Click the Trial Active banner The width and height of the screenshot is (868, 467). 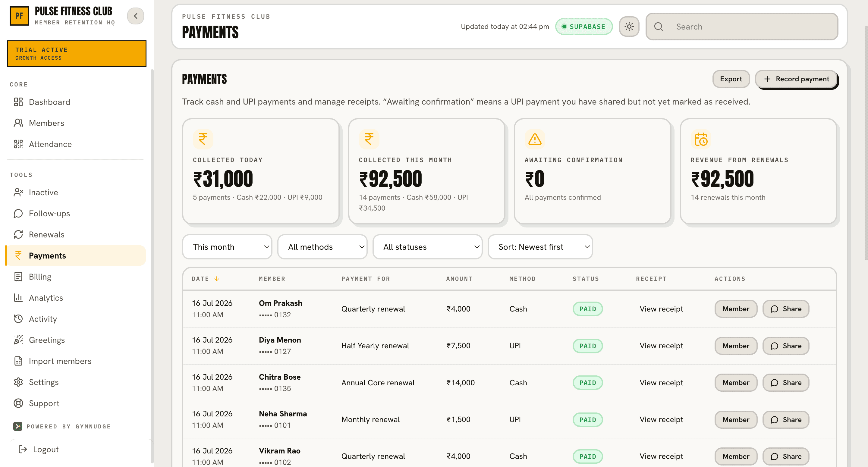[77, 54]
